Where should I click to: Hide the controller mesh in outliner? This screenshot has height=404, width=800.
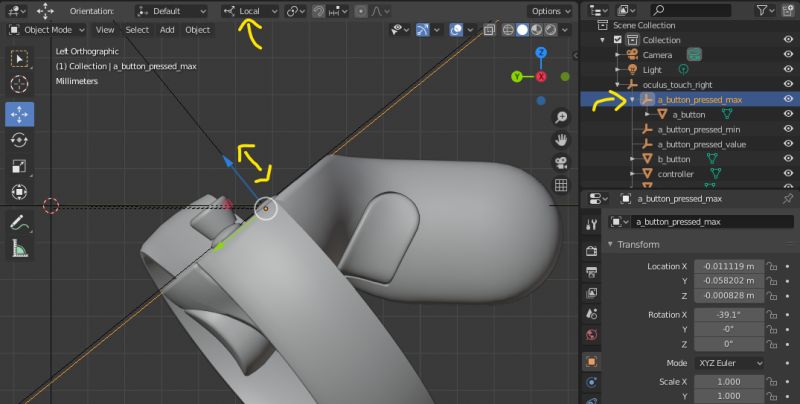point(788,173)
